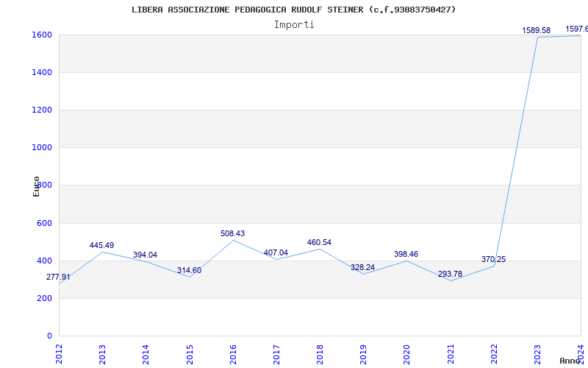Click the 2023 data point labeled 1589.58
The height and width of the screenshot is (368, 588).
pos(536,30)
